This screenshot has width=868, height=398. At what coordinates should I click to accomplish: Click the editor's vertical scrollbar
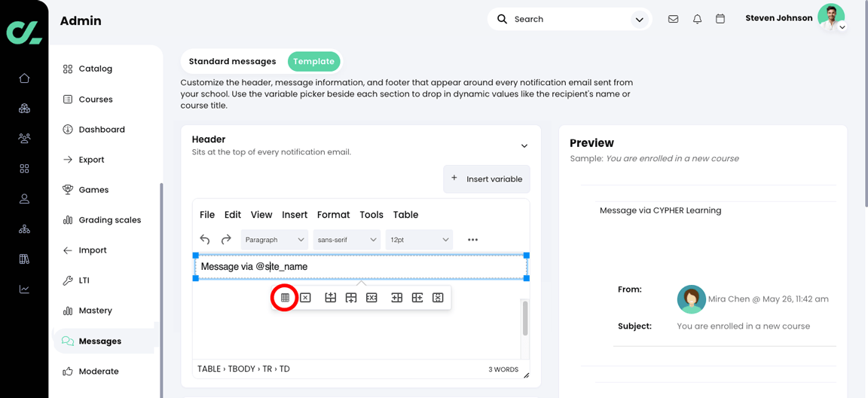(x=525, y=318)
